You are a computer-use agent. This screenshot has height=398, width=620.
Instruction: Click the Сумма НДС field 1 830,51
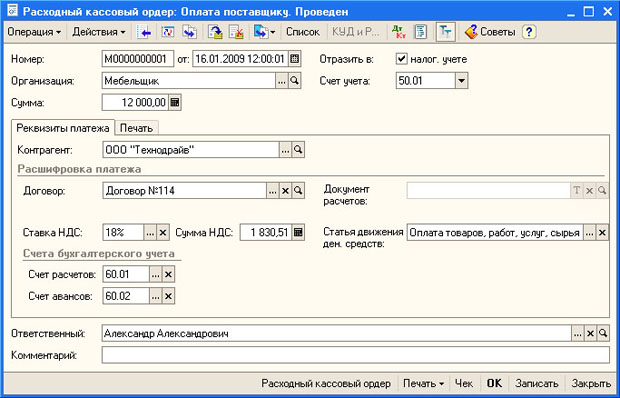tap(266, 232)
